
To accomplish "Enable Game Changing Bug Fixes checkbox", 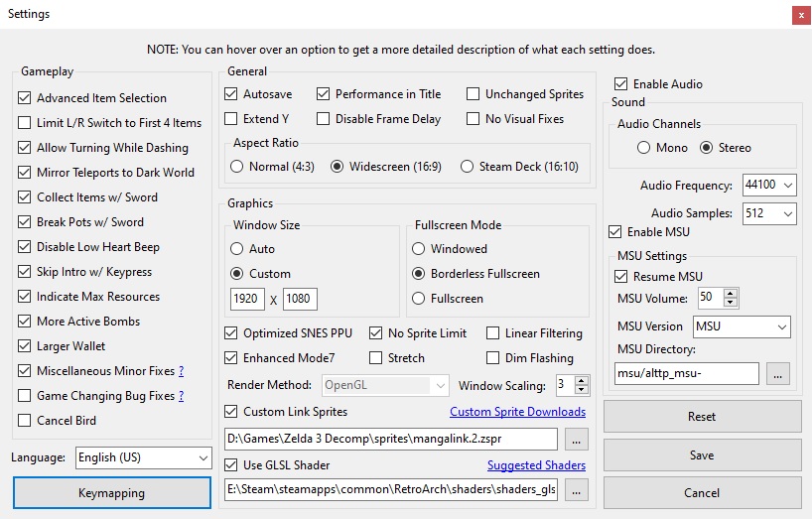I will click(x=25, y=396).
